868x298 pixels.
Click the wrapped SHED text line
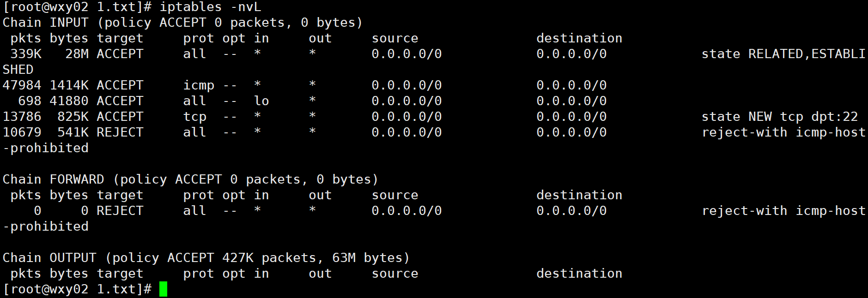[x=18, y=70]
